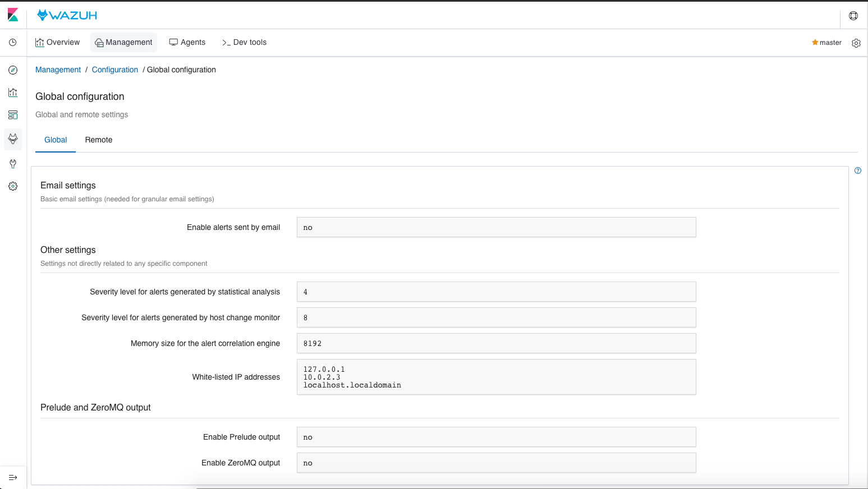868x489 pixels.
Task: Select the Management breadcrumb link
Action: point(58,70)
